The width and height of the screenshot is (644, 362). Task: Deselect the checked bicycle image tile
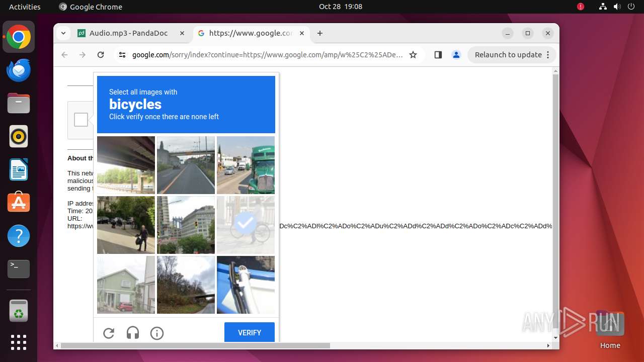[x=246, y=225]
